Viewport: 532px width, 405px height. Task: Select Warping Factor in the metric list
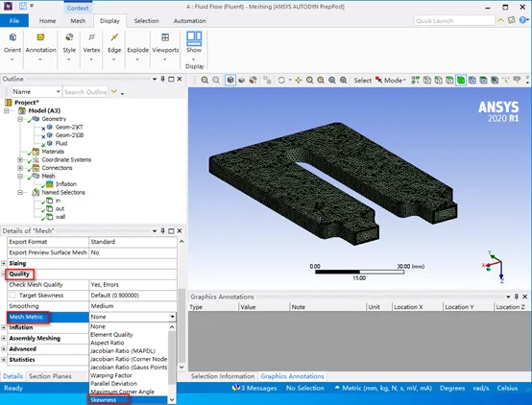(x=129, y=375)
